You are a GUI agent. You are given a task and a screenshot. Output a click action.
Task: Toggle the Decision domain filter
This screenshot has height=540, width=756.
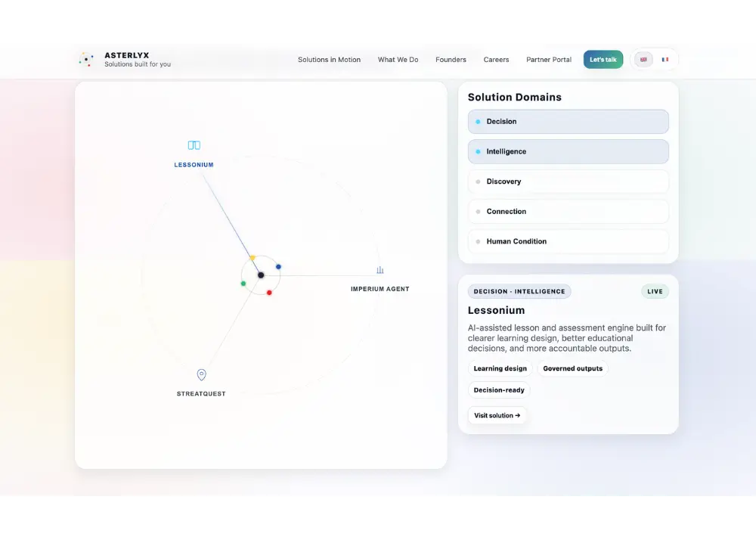[x=568, y=122]
